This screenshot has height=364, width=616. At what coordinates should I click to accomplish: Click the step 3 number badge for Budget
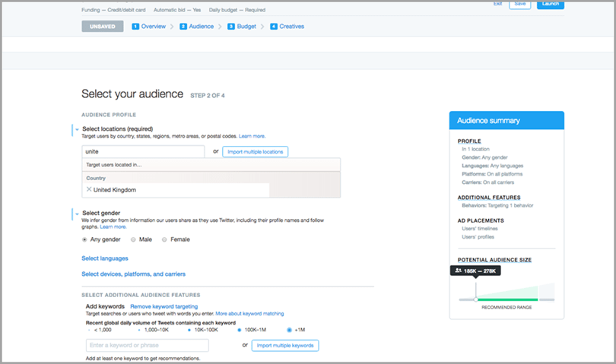[230, 27]
